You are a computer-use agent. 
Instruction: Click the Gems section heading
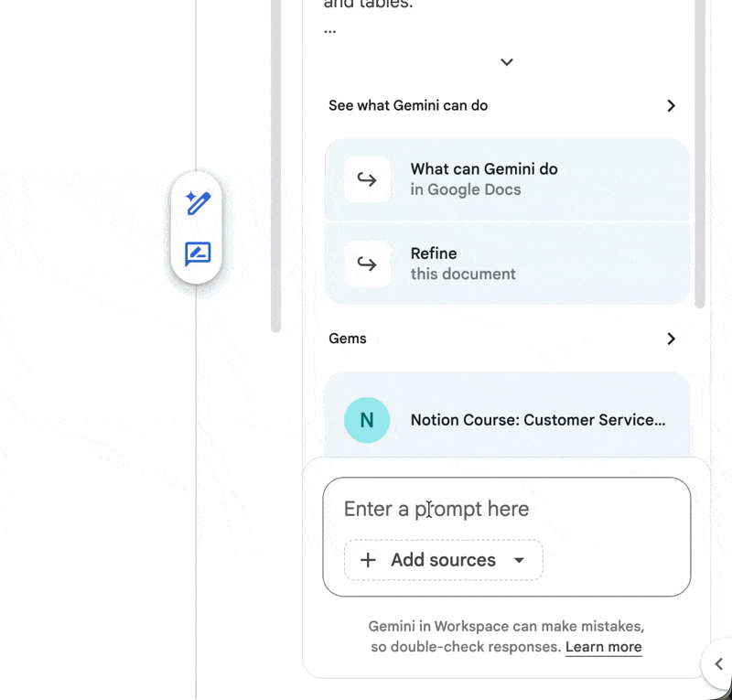point(348,339)
